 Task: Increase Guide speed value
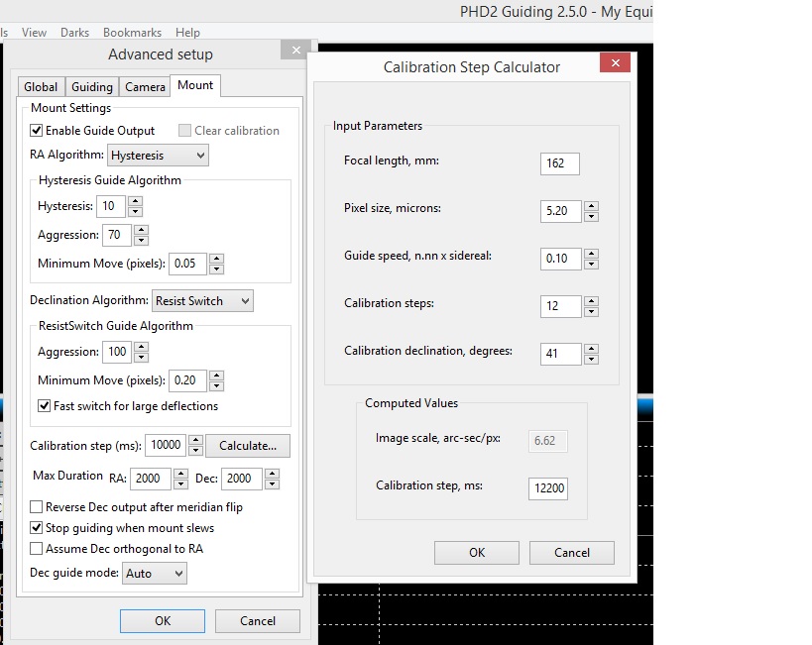click(591, 254)
